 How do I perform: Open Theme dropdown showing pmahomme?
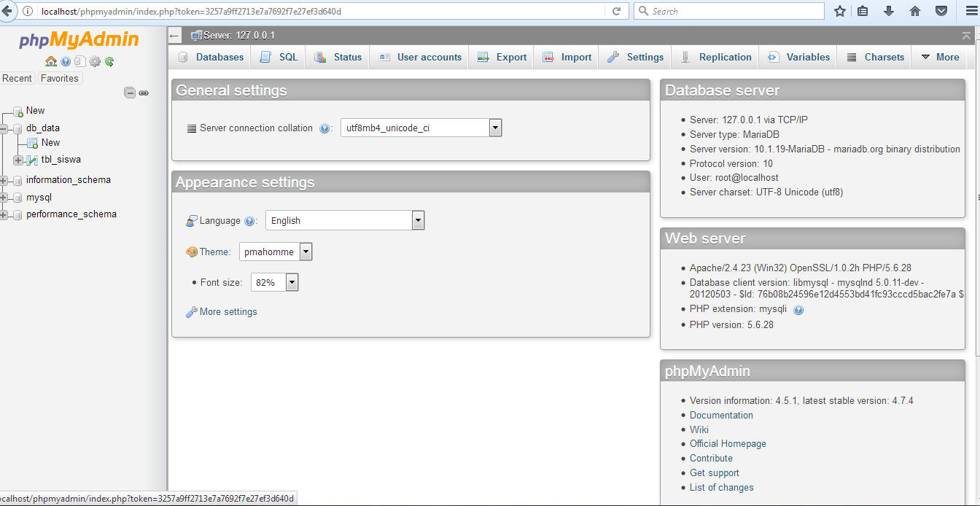(276, 252)
